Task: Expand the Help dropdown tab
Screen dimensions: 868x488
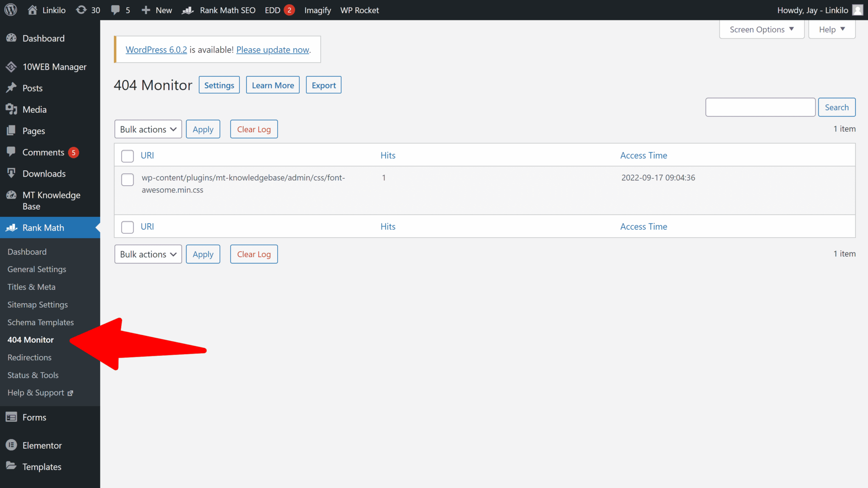Action: tap(832, 29)
